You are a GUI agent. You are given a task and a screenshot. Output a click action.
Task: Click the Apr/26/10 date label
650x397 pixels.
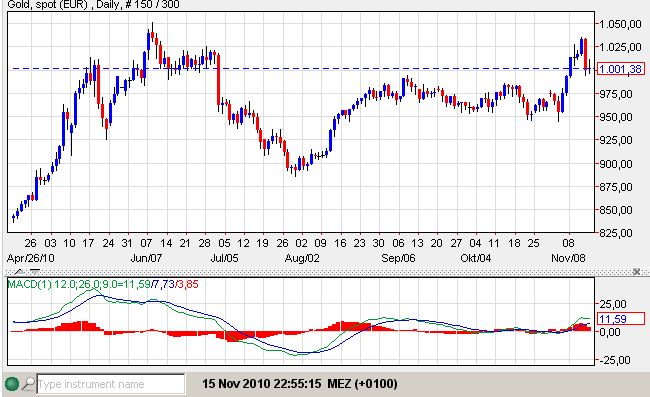[x=31, y=258]
